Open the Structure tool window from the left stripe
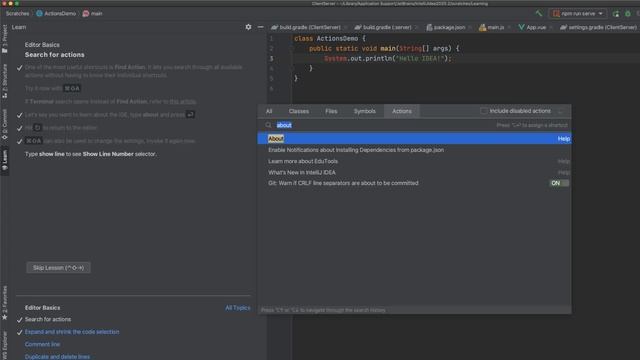Viewport: 640px width, 360px height. (4, 80)
